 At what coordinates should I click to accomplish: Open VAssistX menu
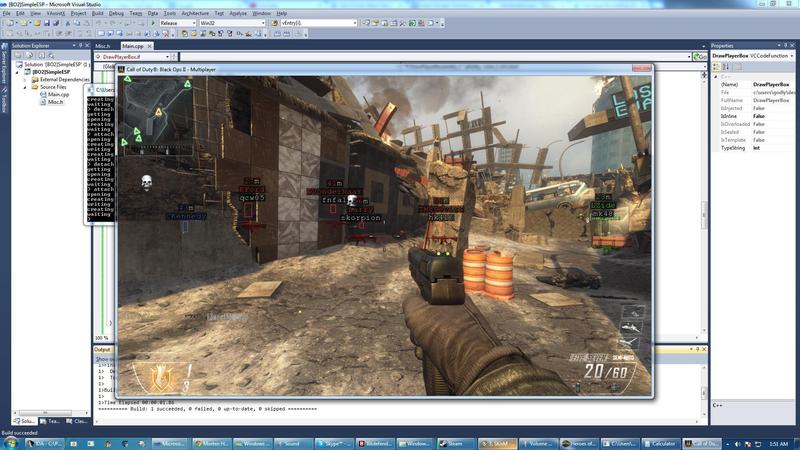pos(55,13)
